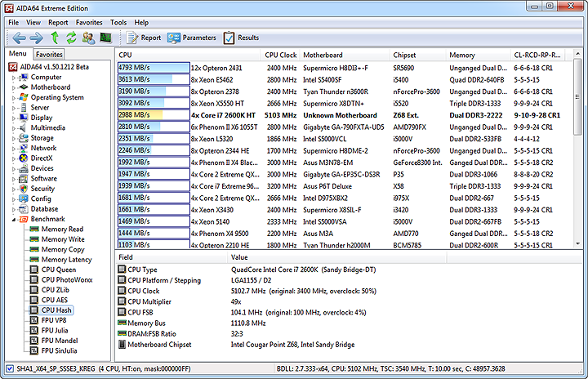Click the green Refresh toolbar icon

[71, 38]
